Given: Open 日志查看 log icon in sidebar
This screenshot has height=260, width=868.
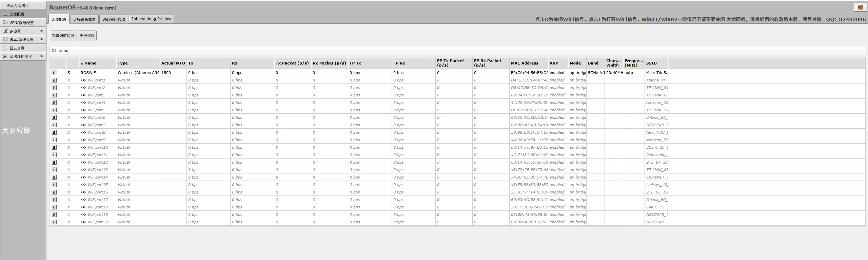Looking at the screenshot, I should coord(5,48).
